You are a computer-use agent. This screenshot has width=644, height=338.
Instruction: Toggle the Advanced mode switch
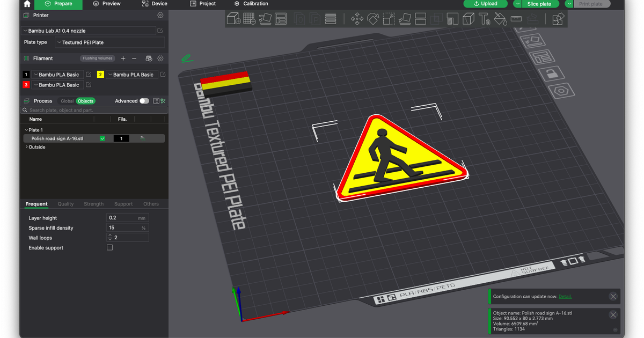tap(145, 101)
